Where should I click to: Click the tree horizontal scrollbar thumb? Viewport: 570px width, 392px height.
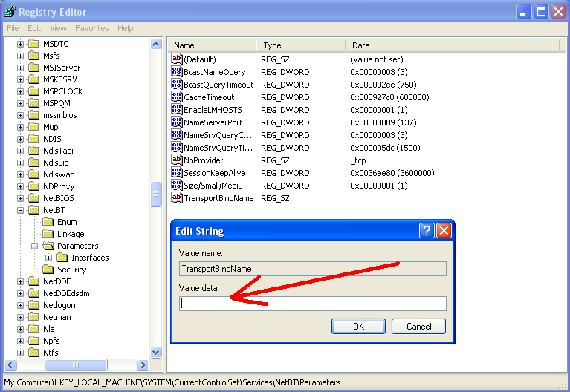coord(76,365)
